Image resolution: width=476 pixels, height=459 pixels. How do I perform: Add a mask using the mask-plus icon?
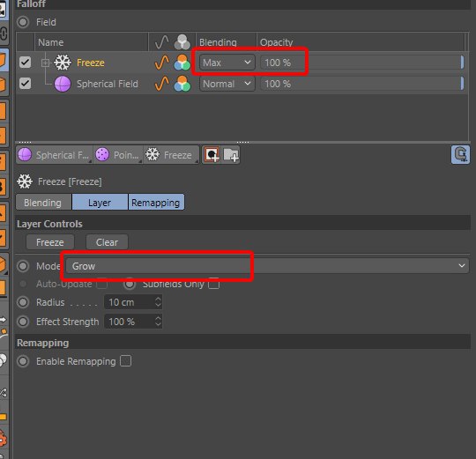coord(212,155)
